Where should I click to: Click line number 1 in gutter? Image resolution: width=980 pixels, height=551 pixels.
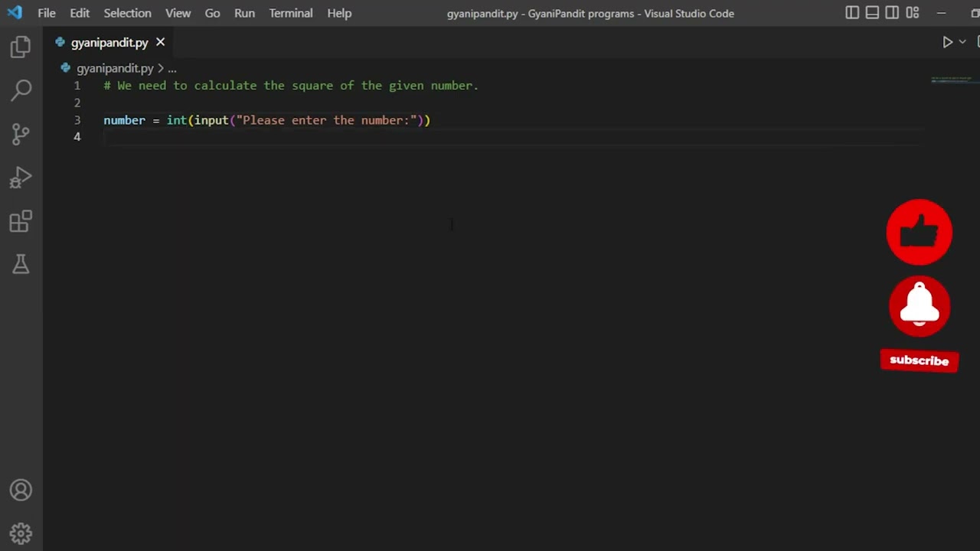77,86
